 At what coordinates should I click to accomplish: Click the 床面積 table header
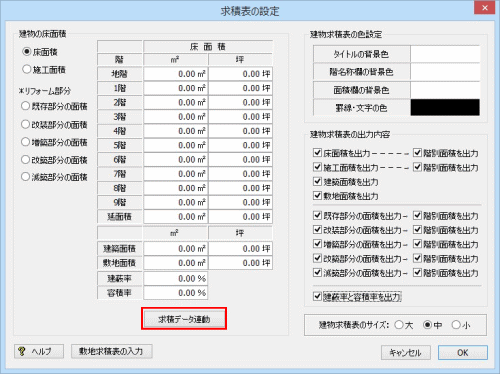point(208,47)
